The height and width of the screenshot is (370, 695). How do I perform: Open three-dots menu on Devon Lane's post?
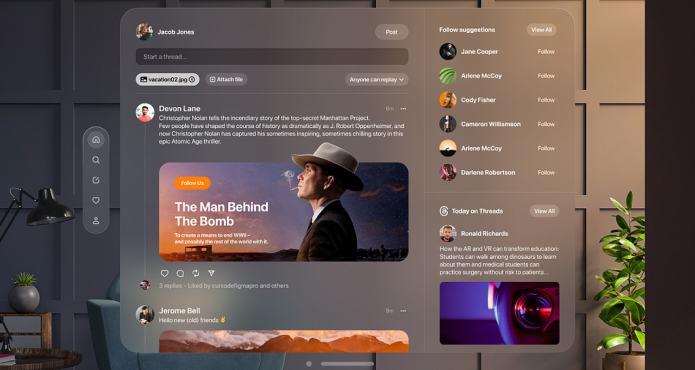[403, 109]
